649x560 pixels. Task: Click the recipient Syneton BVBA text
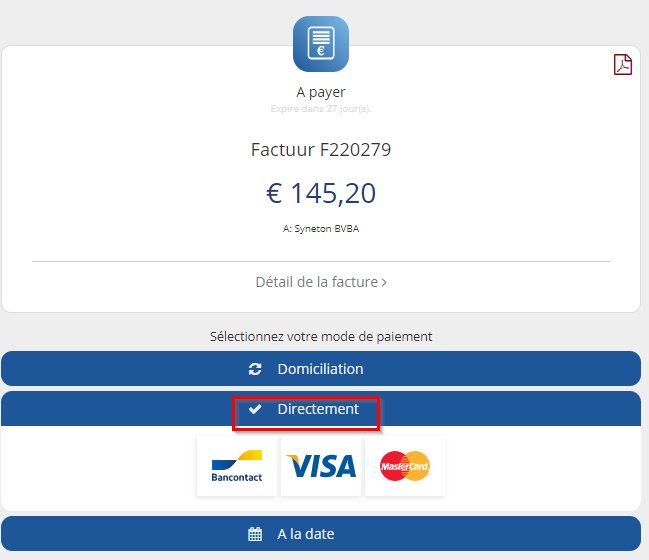[x=321, y=228]
